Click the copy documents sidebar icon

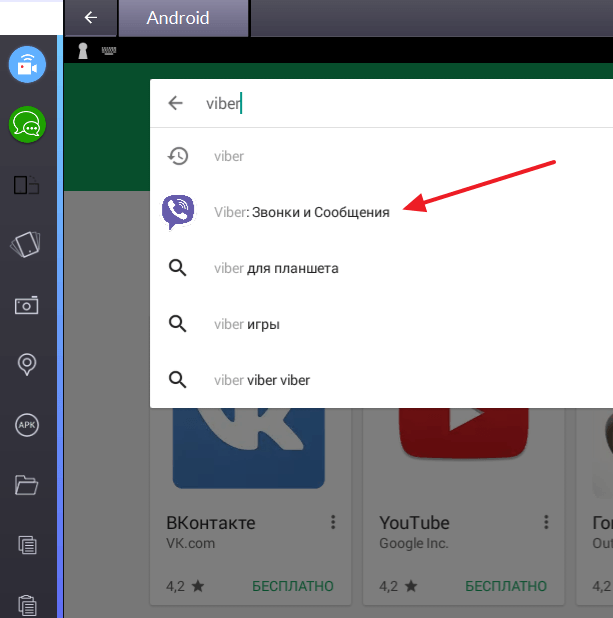27,545
